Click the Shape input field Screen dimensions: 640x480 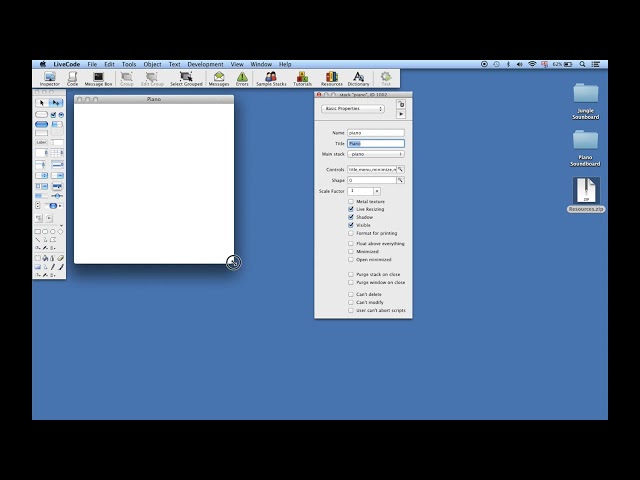click(372, 180)
